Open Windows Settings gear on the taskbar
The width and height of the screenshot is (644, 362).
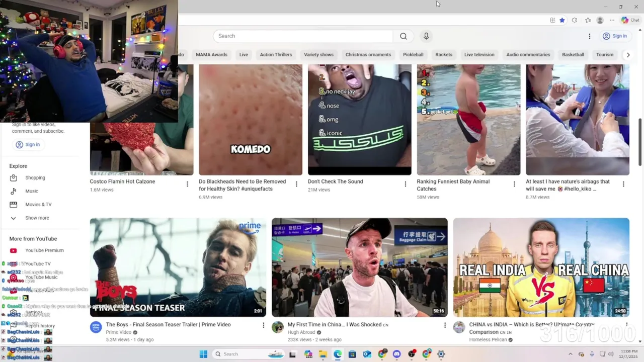[x=441, y=354]
